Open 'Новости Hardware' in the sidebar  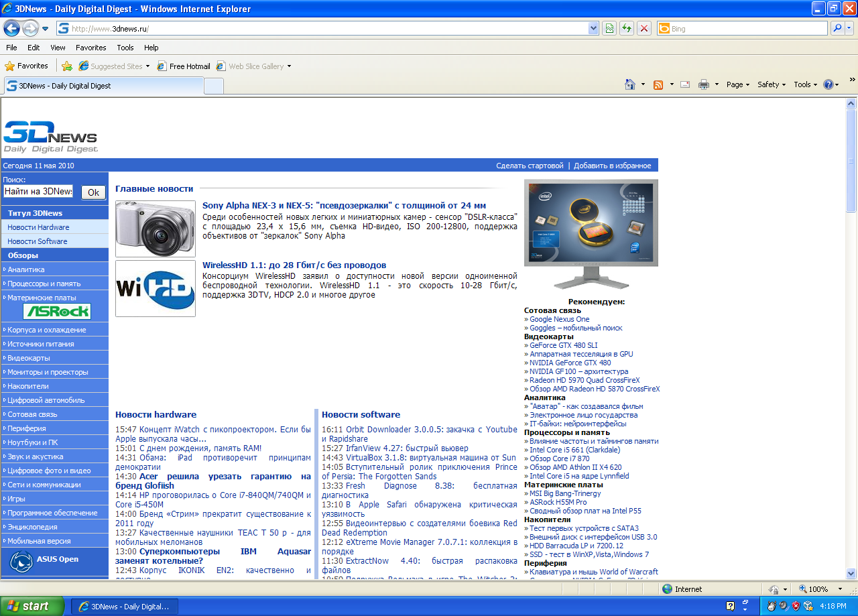point(38,227)
